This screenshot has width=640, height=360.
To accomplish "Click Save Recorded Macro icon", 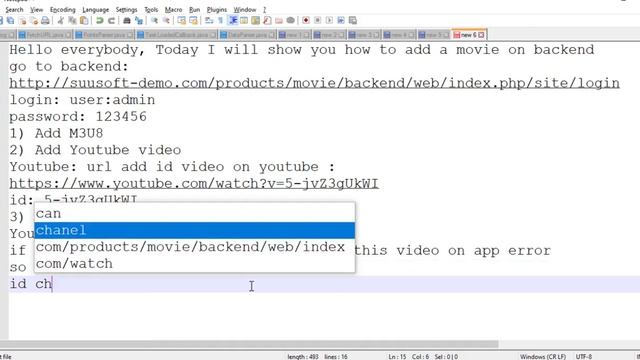I will [353, 20].
